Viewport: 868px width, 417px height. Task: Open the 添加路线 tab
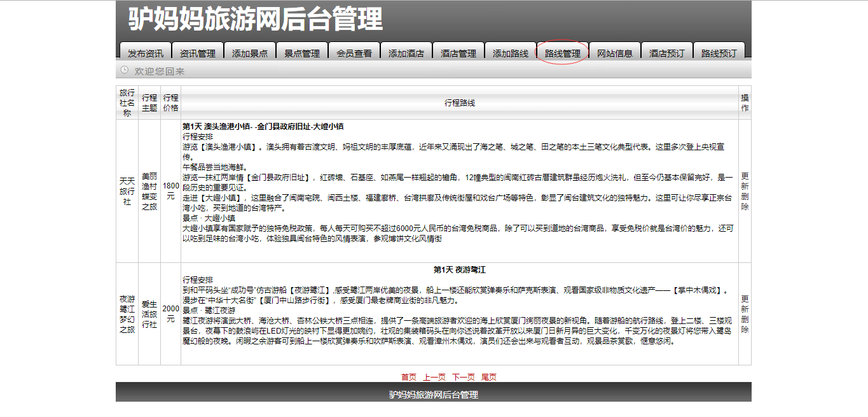511,52
